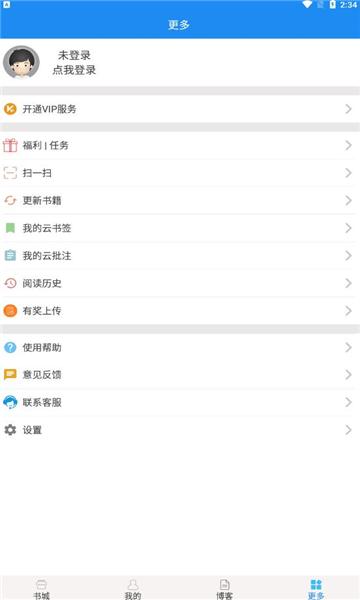The image size is (360, 600).
Task: Tap the 联系客服 headset icon
Action: (10, 402)
